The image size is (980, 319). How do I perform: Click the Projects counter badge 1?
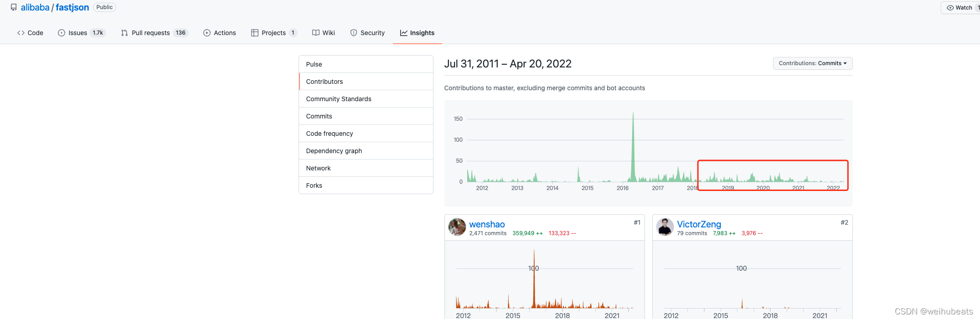click(x=293, y=33)
